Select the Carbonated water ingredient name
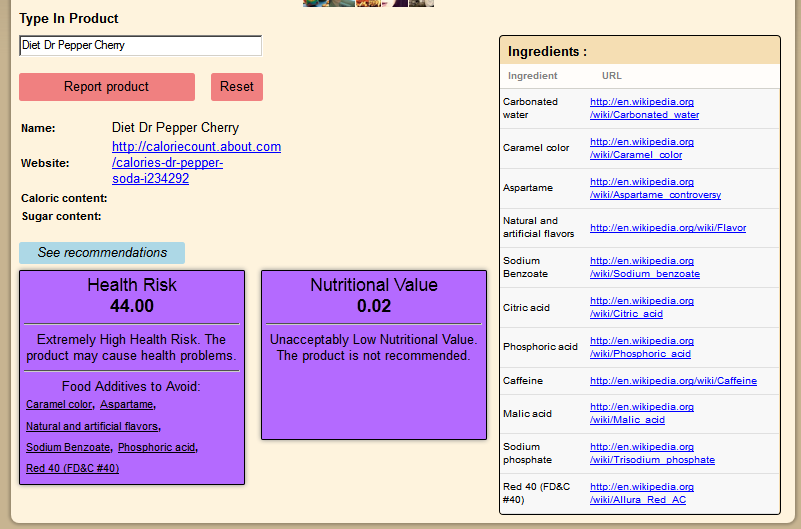Viewport: 801px width, 529px height. 530,108
